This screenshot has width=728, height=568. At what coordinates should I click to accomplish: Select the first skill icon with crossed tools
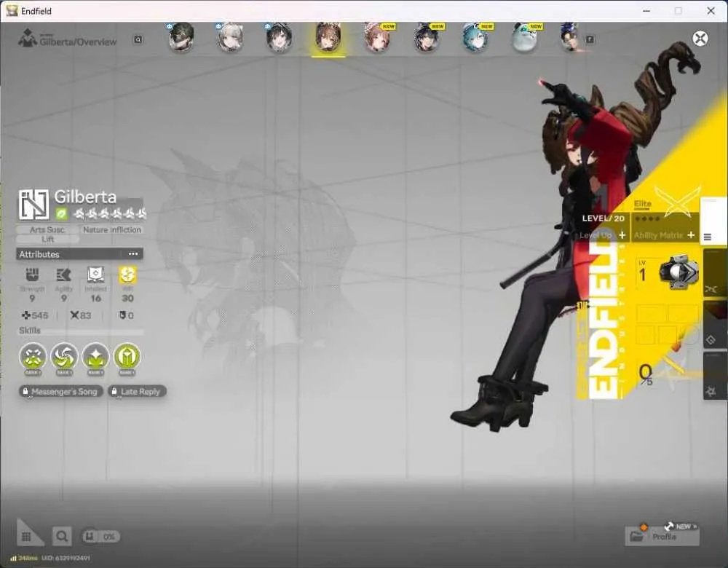click(33, 357)
